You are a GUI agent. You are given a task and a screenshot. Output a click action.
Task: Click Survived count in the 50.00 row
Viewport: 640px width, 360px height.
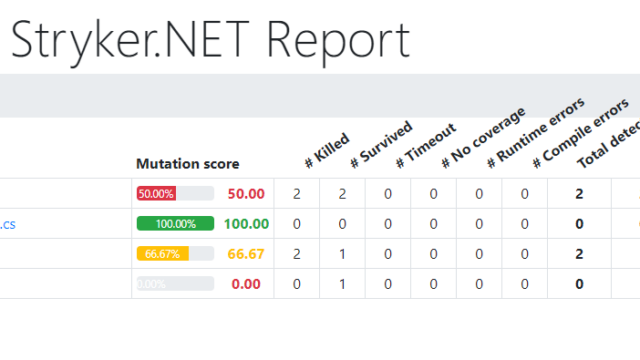[342, 194]
